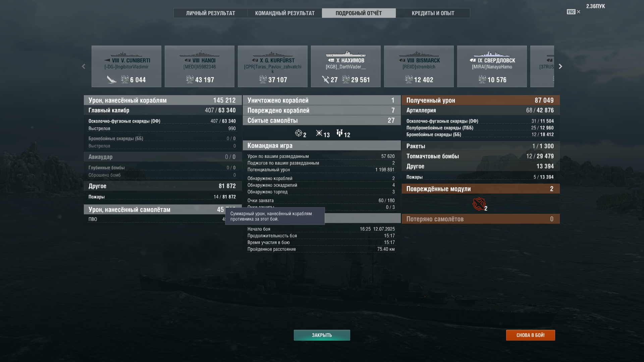This screenshot has width=644, height=362.
Task: Click the damage icon beside 6 044
Action: tap(125, 79)
